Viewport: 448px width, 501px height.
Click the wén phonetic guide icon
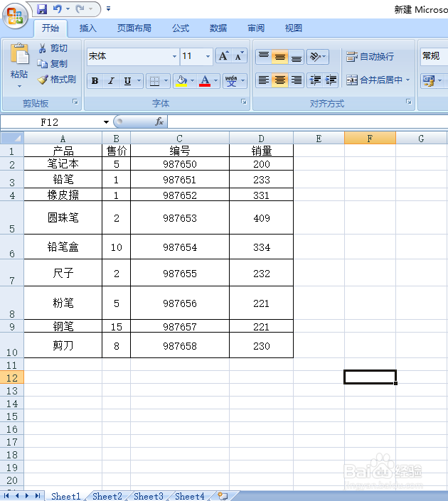coord(231,81)
